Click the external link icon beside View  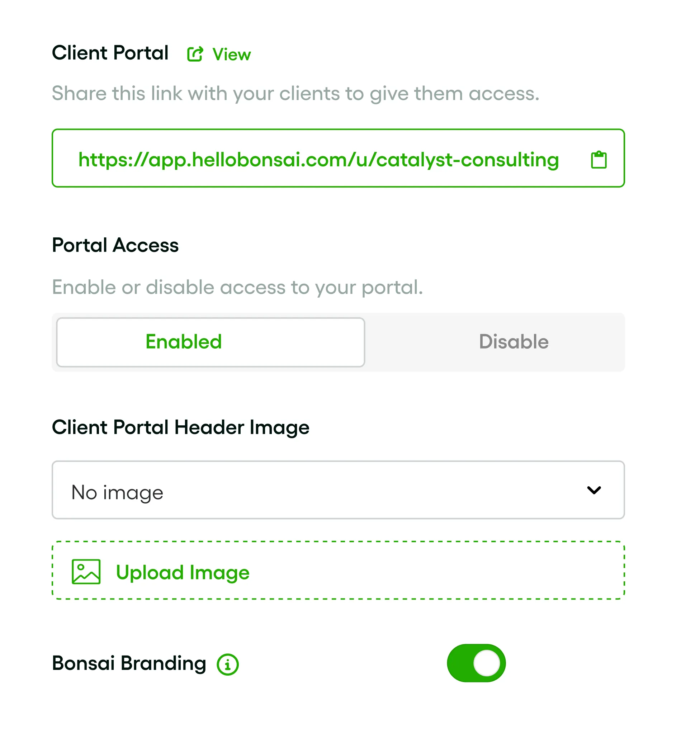(195, 54)
